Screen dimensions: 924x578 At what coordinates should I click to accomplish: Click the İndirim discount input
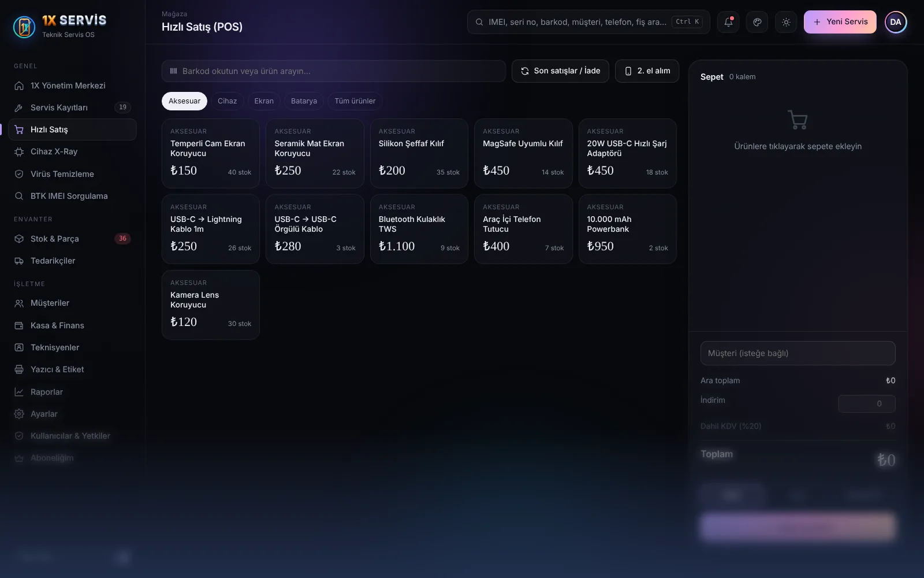(867, 403)
